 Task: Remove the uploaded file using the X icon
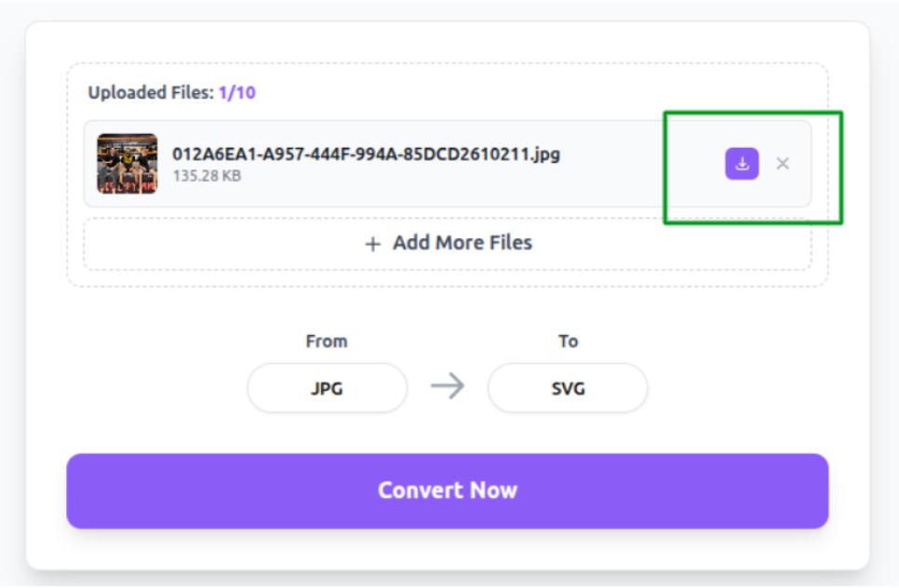point(784,162)
